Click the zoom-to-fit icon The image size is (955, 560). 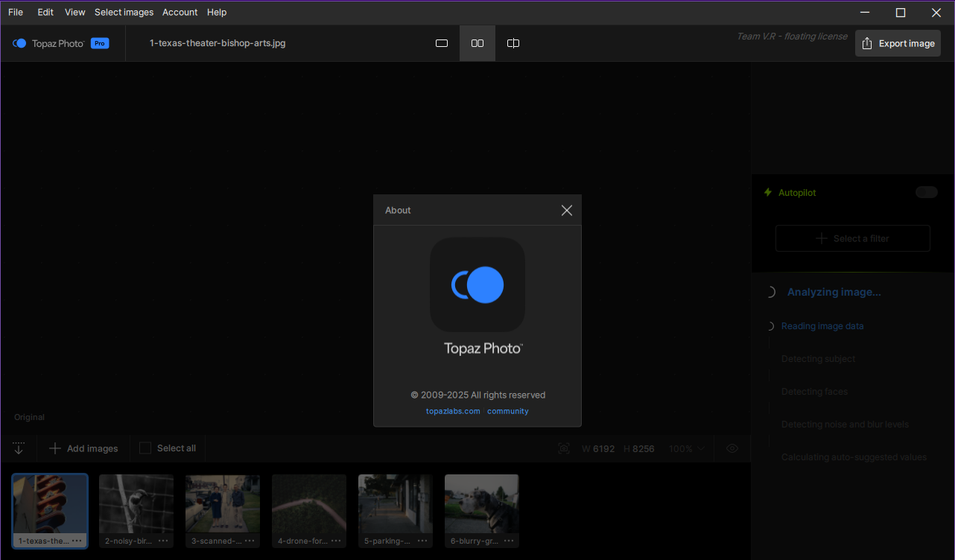[x=564, y=448]
